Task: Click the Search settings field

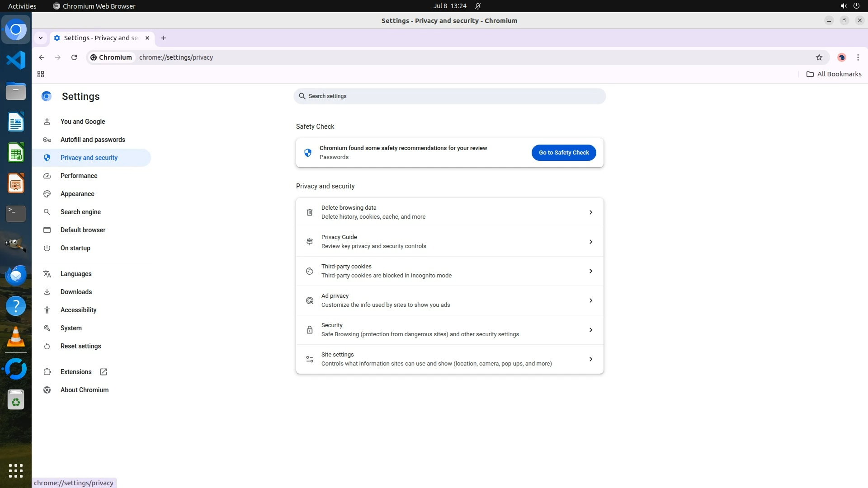Action: point(449,96)
